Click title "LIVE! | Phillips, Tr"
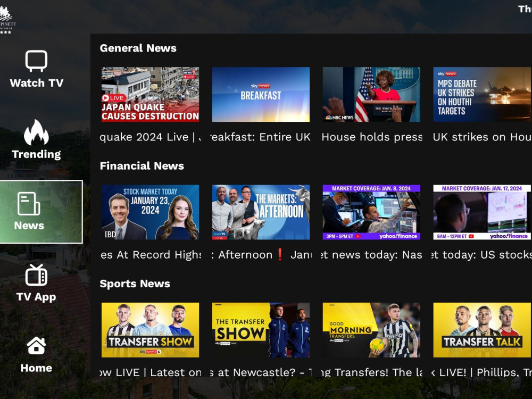The width and height of the screenshot is (532, 399). pyautogui.click(x=482, y=372)
